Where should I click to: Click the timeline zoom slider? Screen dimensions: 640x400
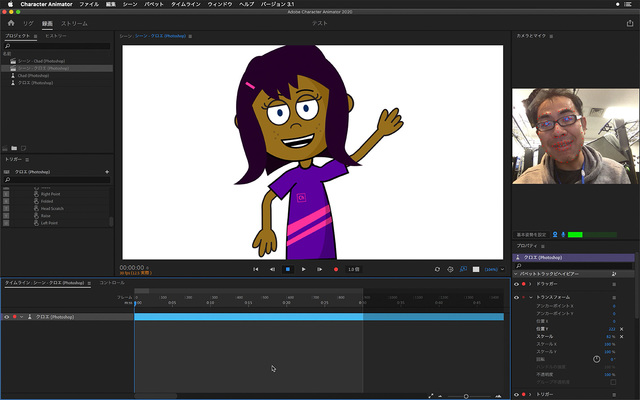click(x=466, y=396)
